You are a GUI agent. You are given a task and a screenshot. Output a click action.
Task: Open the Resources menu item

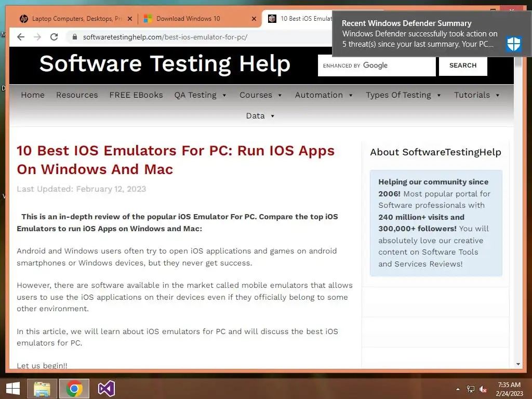pos(77,95)
